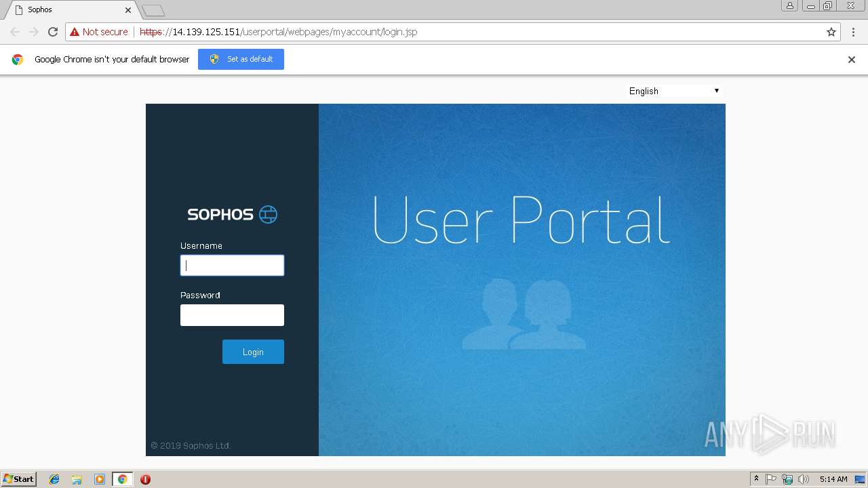Viewport: 868px width, 488px height.
Task: Show hidden system tray icons
Action: coord(756,479)
